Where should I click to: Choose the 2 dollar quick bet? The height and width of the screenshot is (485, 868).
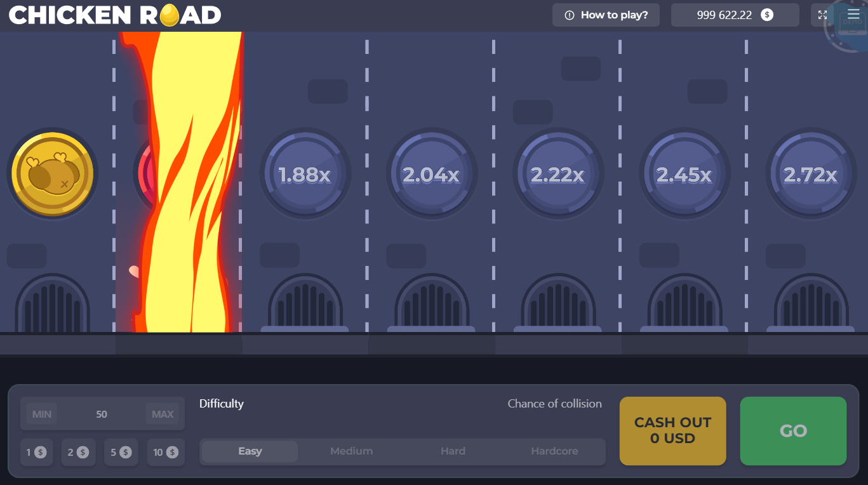point(79,452)
